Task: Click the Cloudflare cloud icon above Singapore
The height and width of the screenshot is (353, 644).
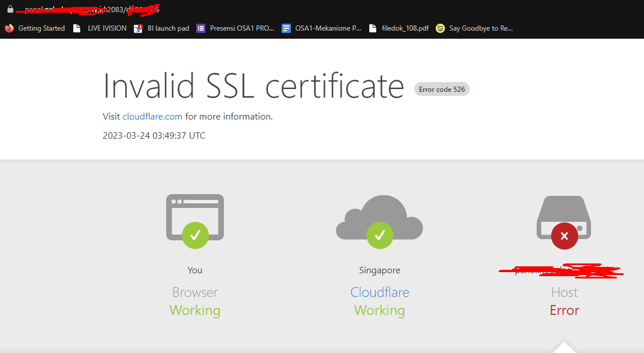Action: pos(380,217)
